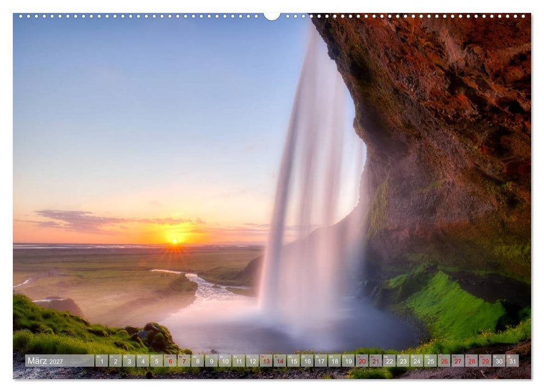Pick day 5 in the calendar strip
Image resolution: width=544 pixels, height=392 pixels.
click(x=156, y=361)
